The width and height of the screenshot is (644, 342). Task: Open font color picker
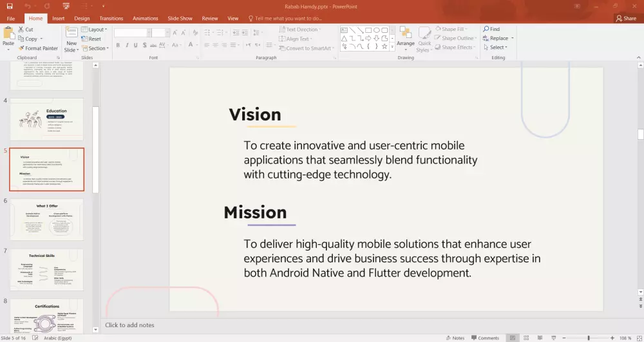point(192,44)
